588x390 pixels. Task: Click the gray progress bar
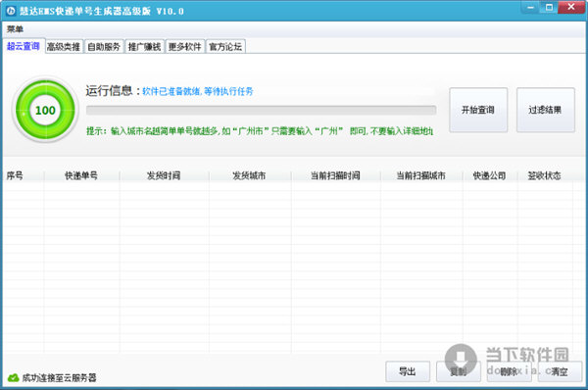point(261,110)
